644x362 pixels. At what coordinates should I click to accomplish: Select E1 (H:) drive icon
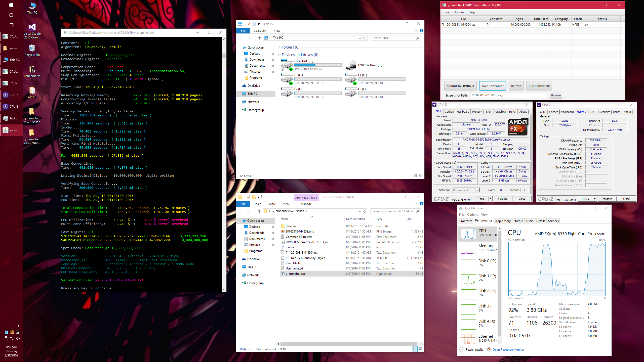pyautogui.click(x=351, y=79)
